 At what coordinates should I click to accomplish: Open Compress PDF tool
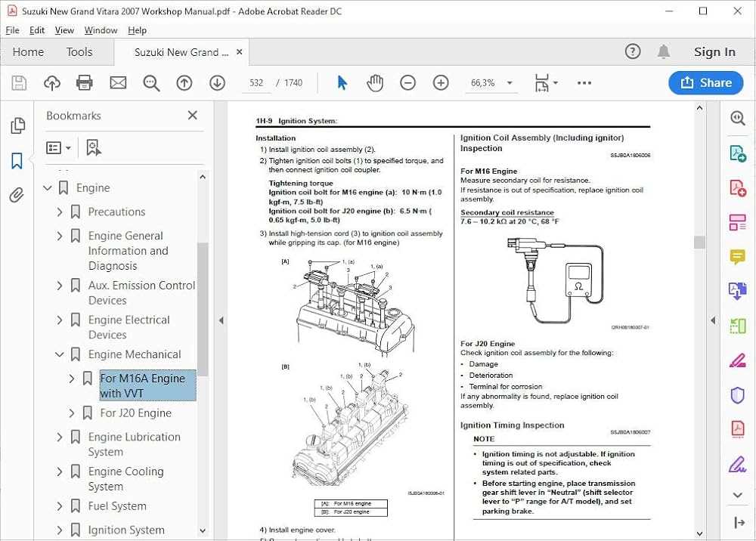click(738, 429)
